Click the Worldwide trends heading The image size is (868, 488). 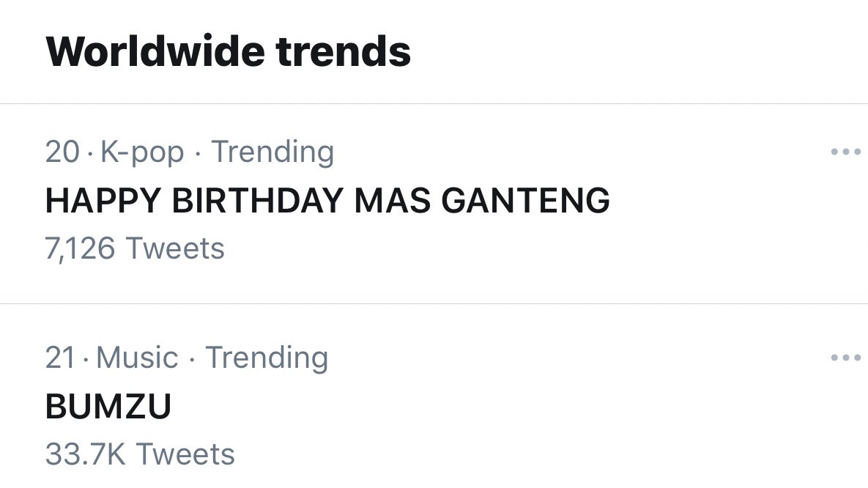click(228, 51)
